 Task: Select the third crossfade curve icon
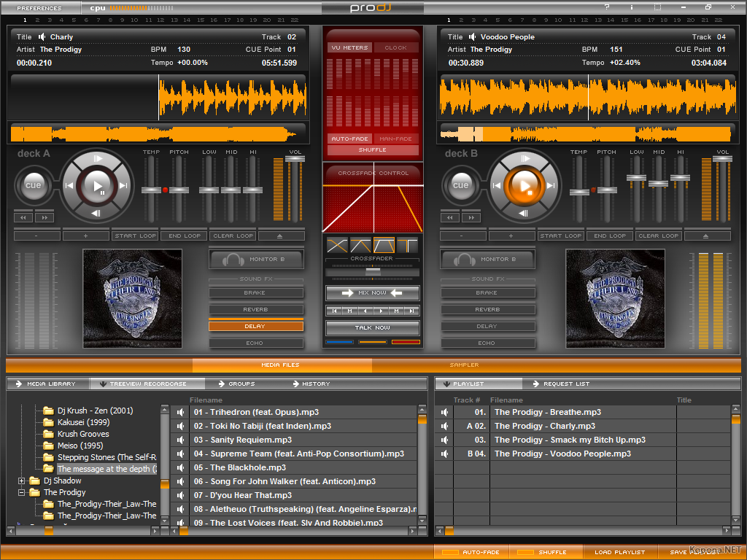pyautogui.click(x=384, y=246)
